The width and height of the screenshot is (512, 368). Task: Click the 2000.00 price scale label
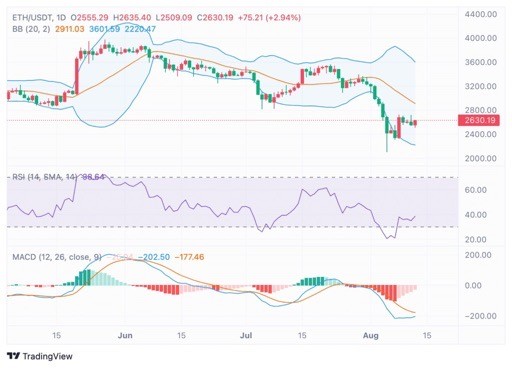pyautogui.click(x=481, y=158)
